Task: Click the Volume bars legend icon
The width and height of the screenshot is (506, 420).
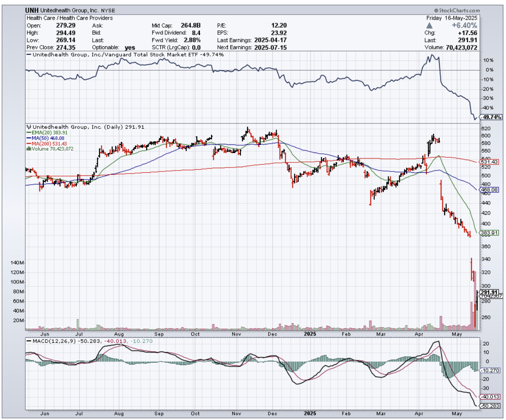Action: point(29,149)
